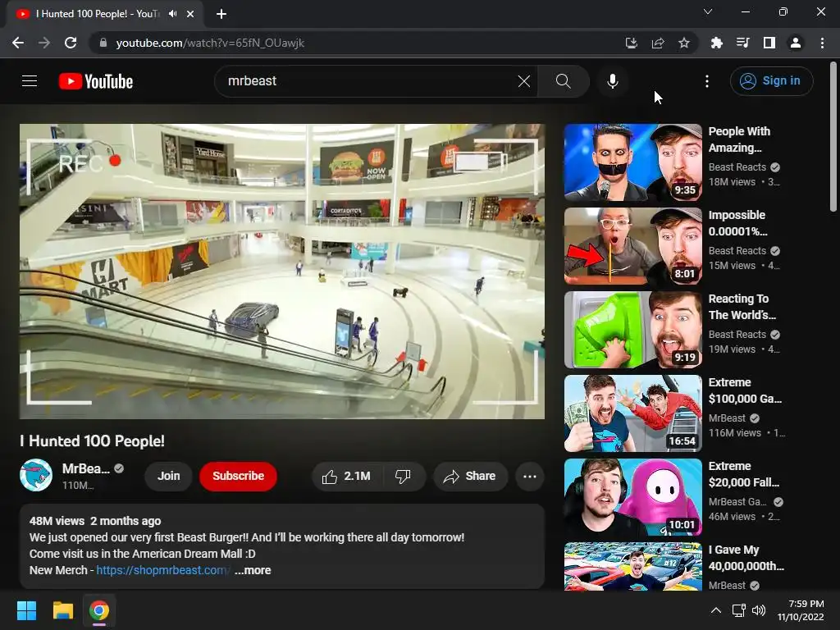Viewport: 840px width, 630px height.
Task: Open Extreme $20,000 Fall... video thumbnail
Action: click(632, 496)
